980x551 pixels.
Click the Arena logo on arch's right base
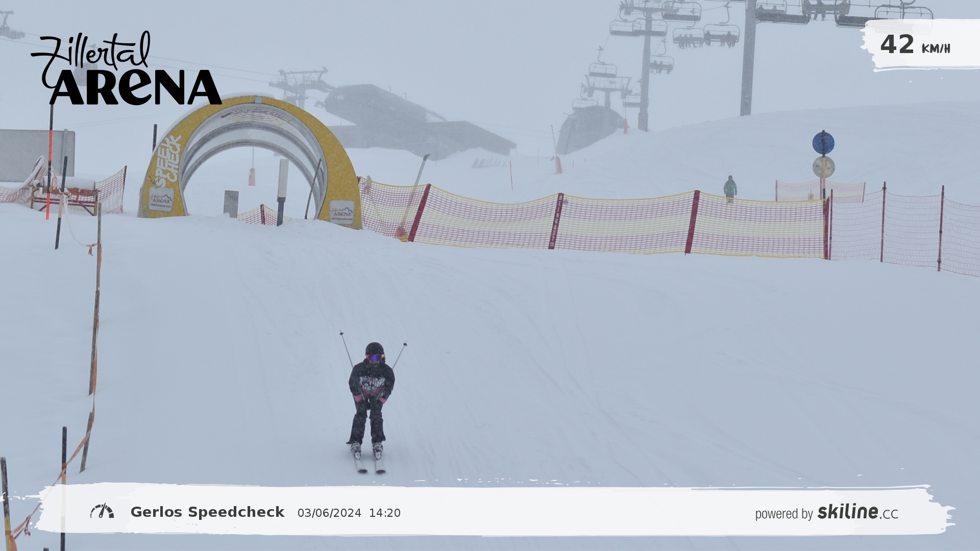tap(342, 212)
